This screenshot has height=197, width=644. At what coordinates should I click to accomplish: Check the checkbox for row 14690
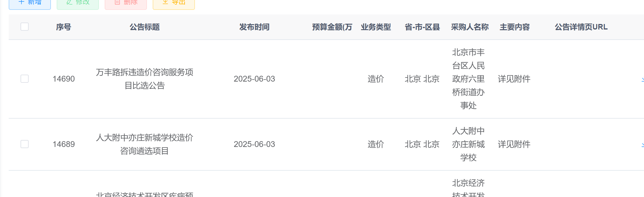[25, 79]
